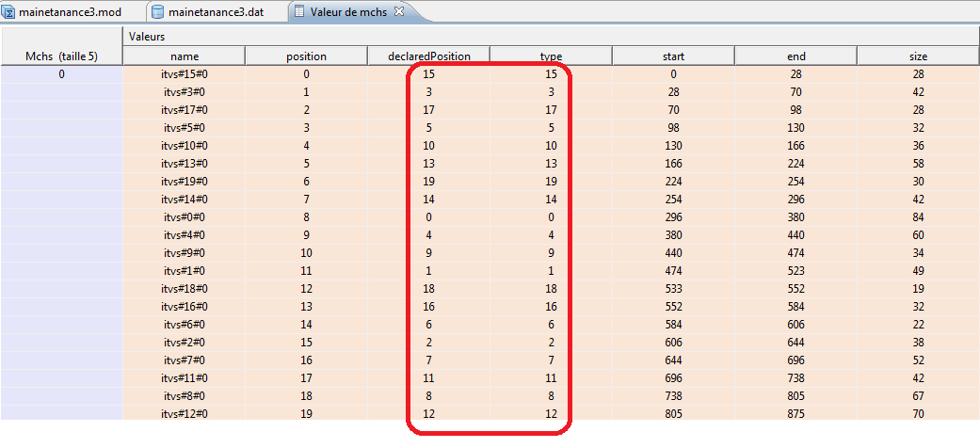
Task: Select the itvs#1#0 name cell
Action: tap(184, 271)
